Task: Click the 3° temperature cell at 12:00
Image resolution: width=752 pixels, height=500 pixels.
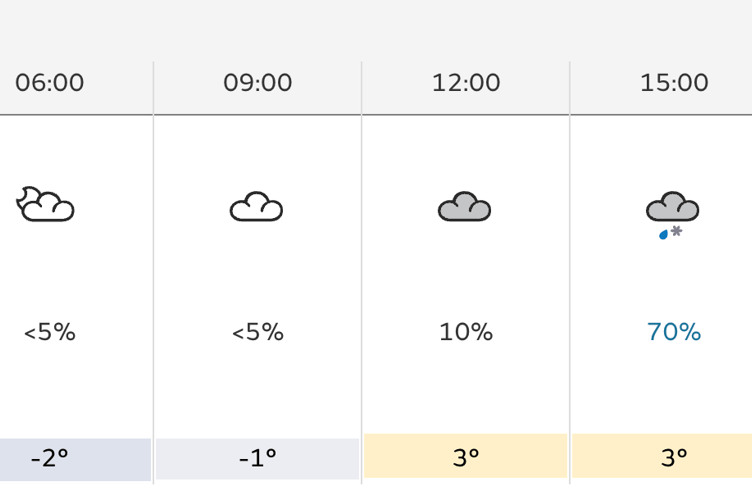Action: 466,456
